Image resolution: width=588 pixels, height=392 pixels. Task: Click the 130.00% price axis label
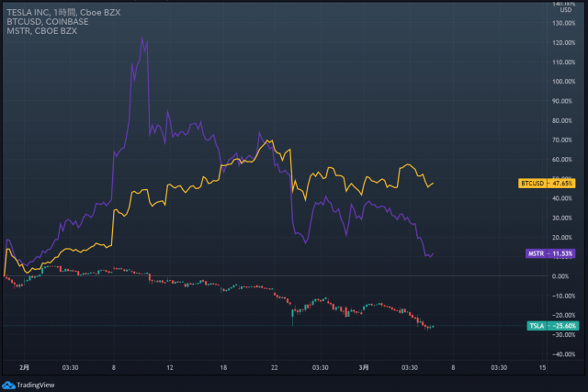coord(563,23)
